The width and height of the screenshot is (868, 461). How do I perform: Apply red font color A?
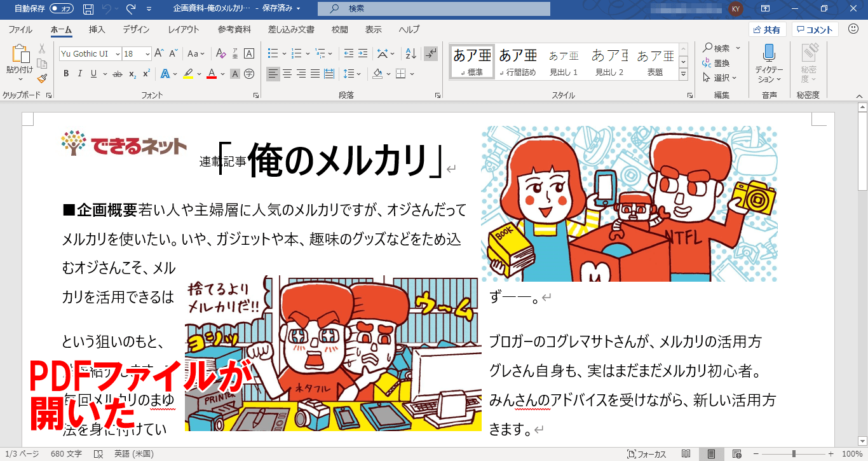pyautogui.click(x=211, y=74)
